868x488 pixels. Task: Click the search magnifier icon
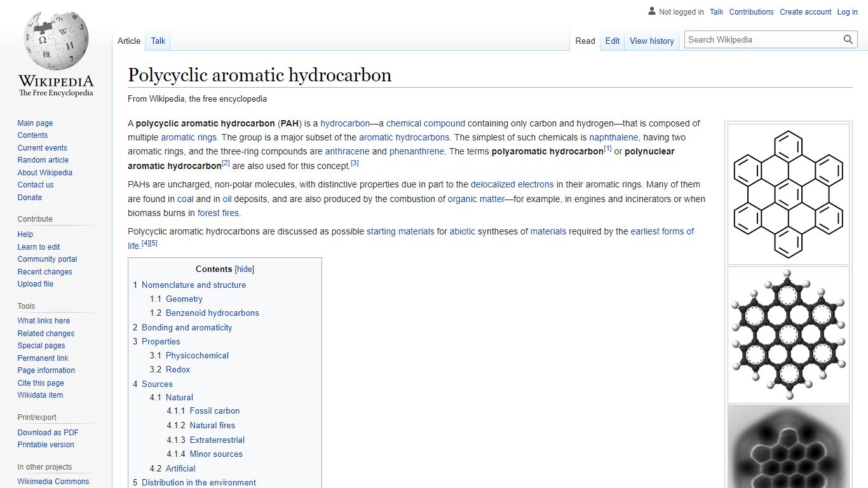coord(848,39)
